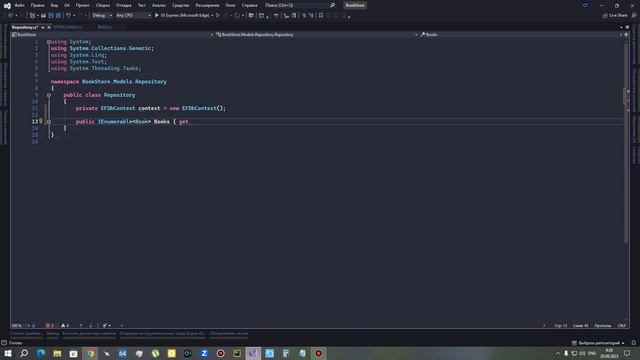Open the IIS Express target dropdown arrow

(212, 16)
